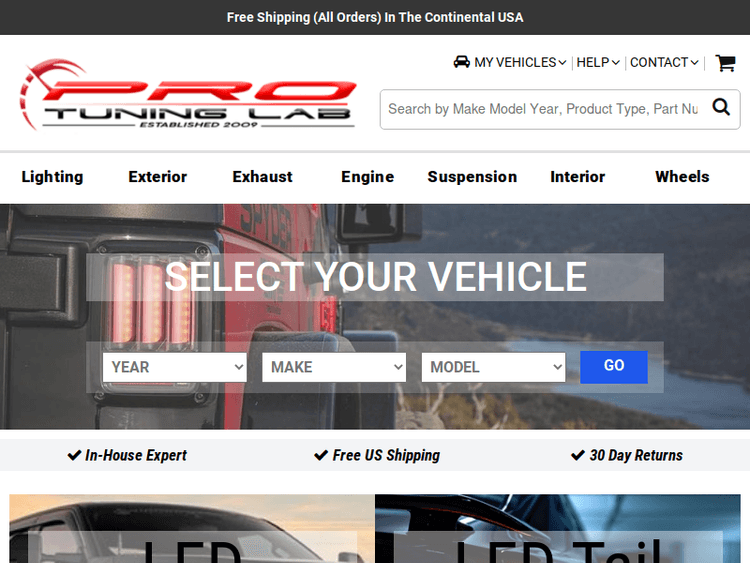Click the Pro Tuning Lab logo
Viewport: 750px width, 563px height.
click(x=188, y=95)
